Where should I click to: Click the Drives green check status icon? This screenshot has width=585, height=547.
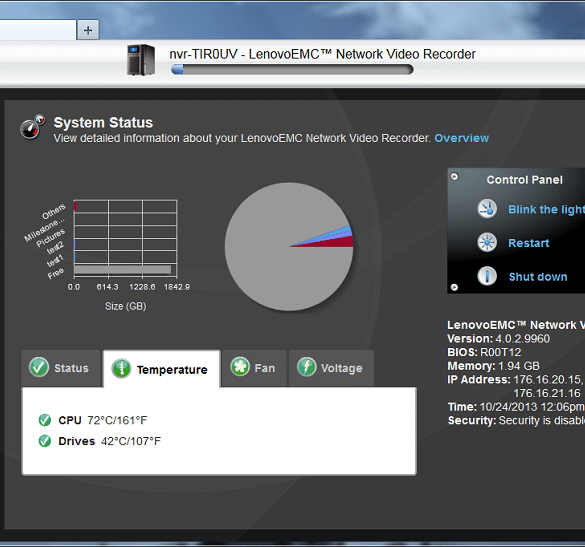45,441
